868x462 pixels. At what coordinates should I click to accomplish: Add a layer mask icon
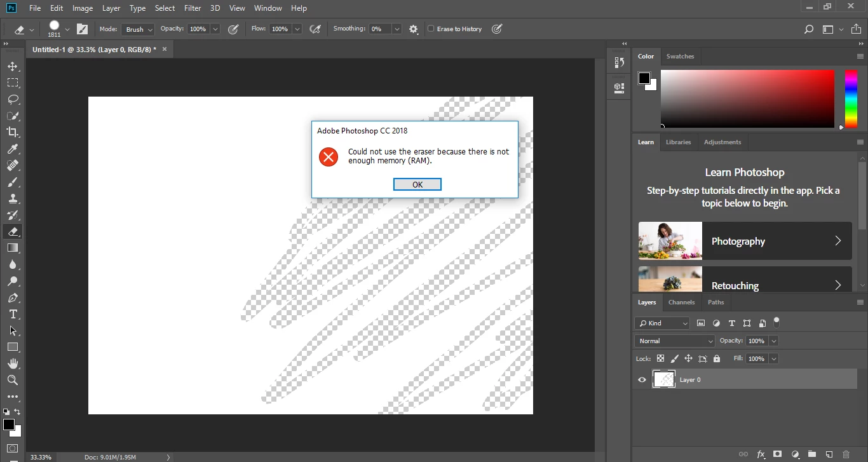click(778, 454)
